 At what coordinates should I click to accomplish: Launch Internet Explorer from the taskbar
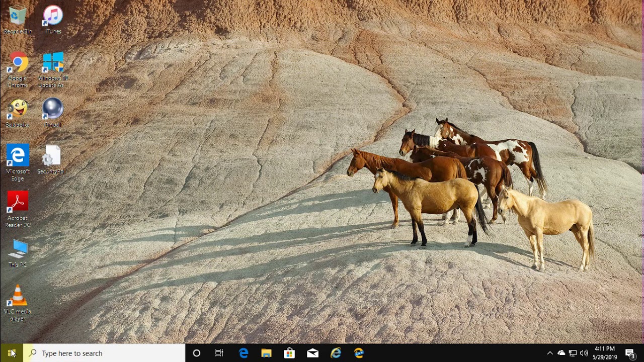click(336, 353)
